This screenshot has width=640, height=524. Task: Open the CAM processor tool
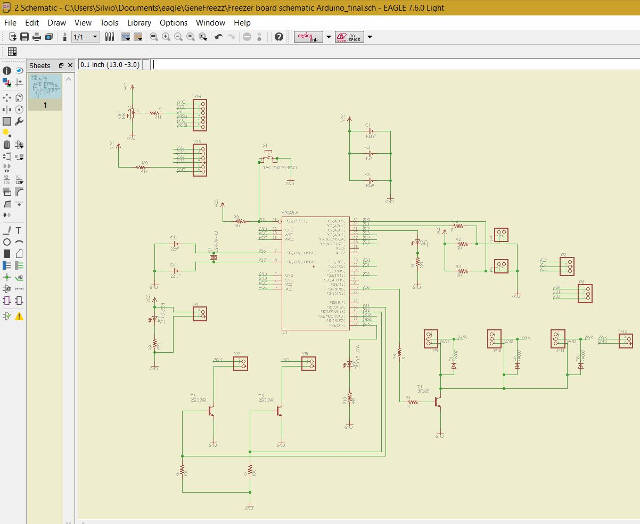(x=49, y=37)
